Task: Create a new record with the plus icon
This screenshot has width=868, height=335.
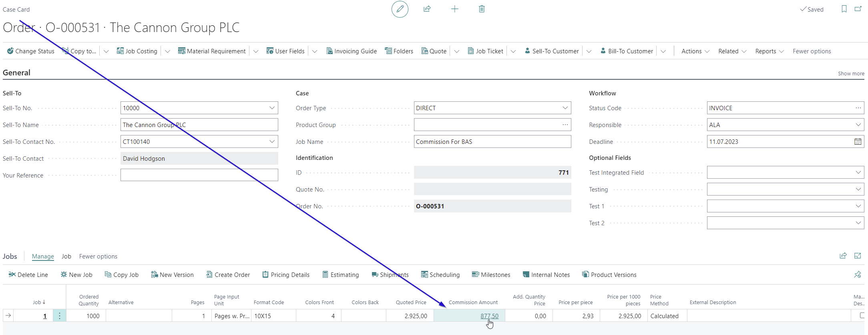Action: [x=454, y=9]
